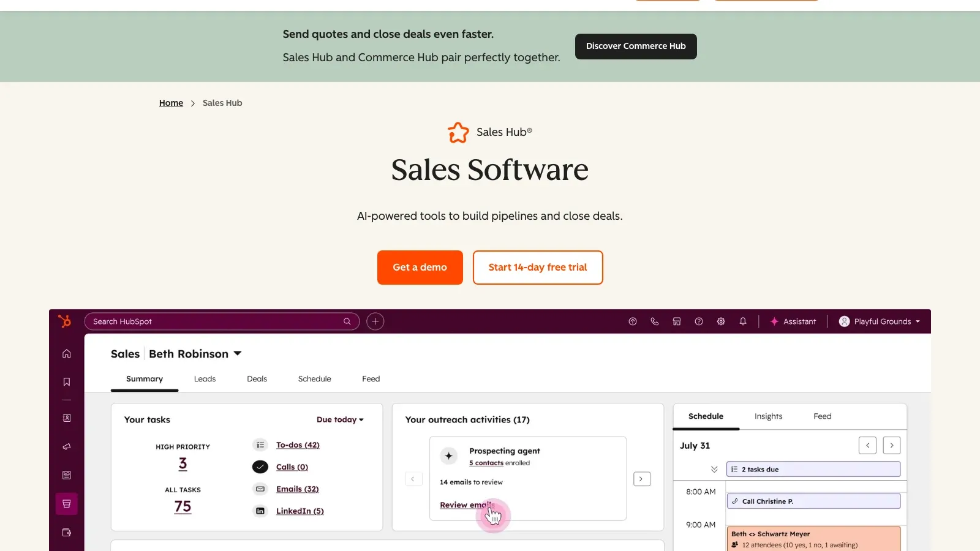
Task: Open the Playful Grounds account menu
Action: point(880,321)
